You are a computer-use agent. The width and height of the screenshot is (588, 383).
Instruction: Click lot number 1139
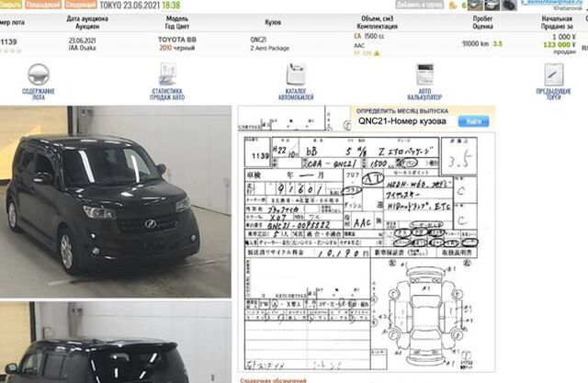pos(8,42)
